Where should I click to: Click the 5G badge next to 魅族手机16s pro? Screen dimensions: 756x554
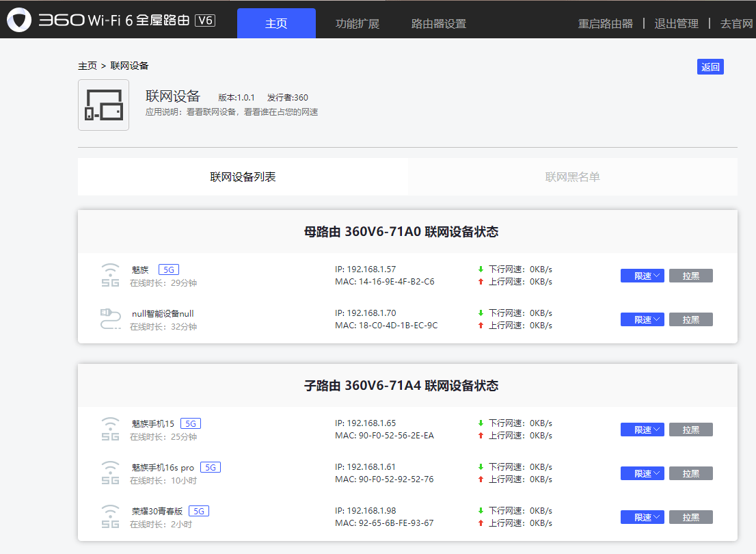tap(211, 468)
